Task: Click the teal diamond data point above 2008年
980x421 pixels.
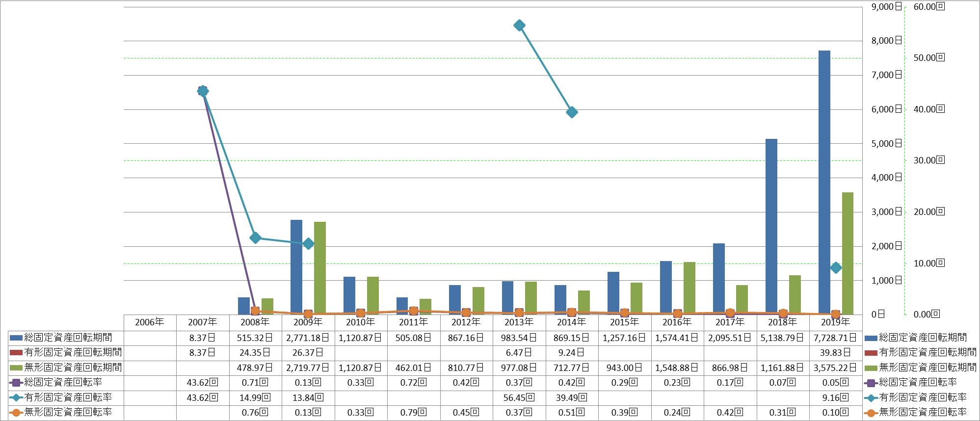Action: pyautogui.click(x=255, y=238)
